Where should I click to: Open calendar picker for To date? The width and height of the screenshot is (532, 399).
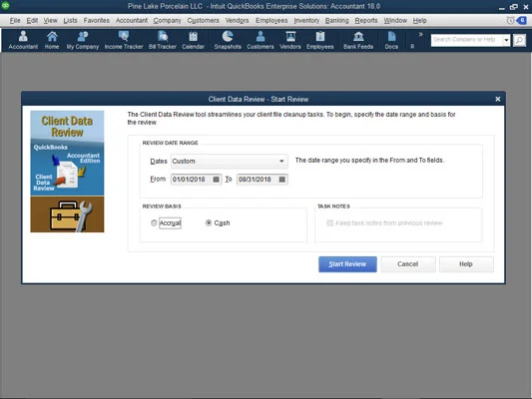(281, 180)
